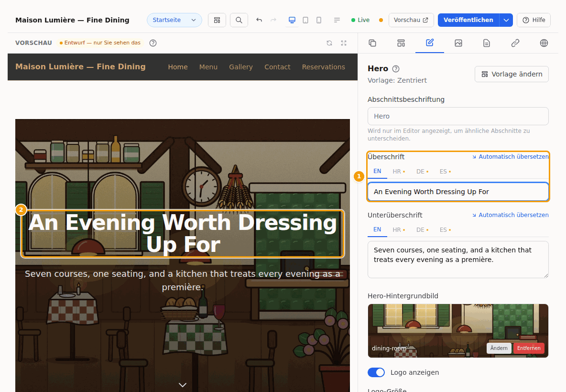Viewport: 566px width, 392px height.
Task: Toggle the Logo anzeigen switch
Action: coord(376,372)
